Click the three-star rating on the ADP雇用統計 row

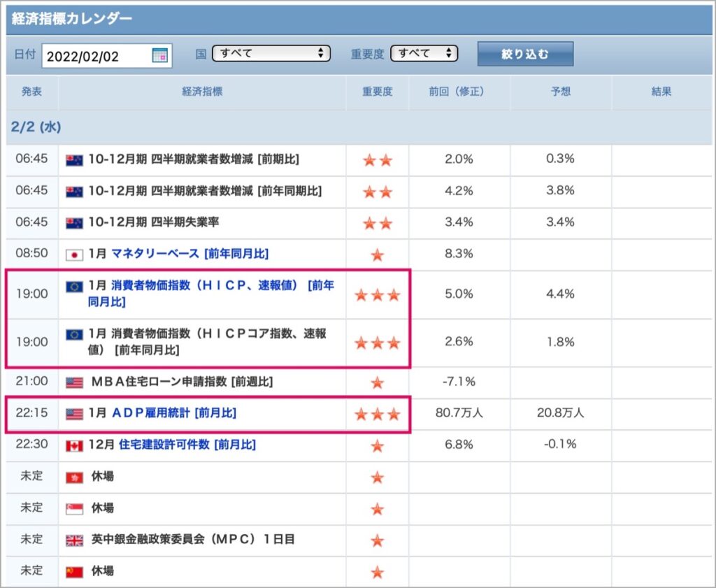pos(377,414)
